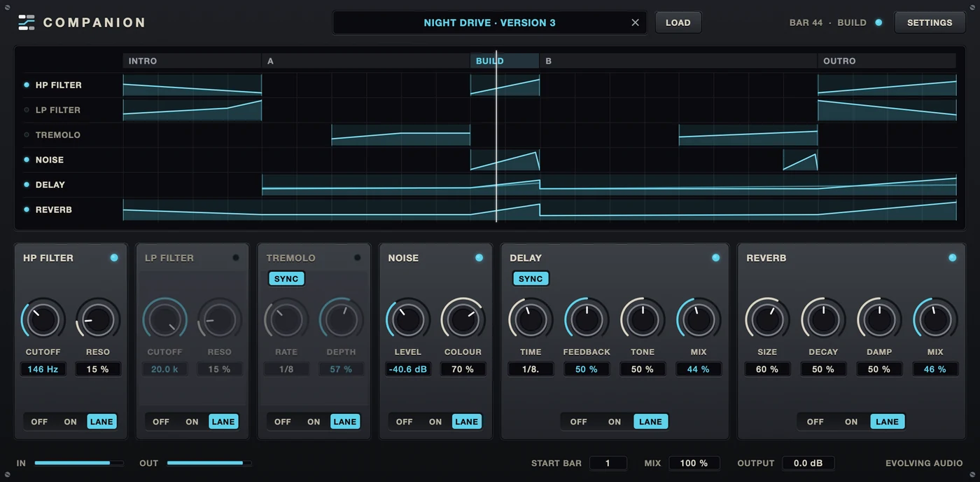Click the IN level meter
The width and height of the screenshot is (980, 482).
click(x=79, y=463)
